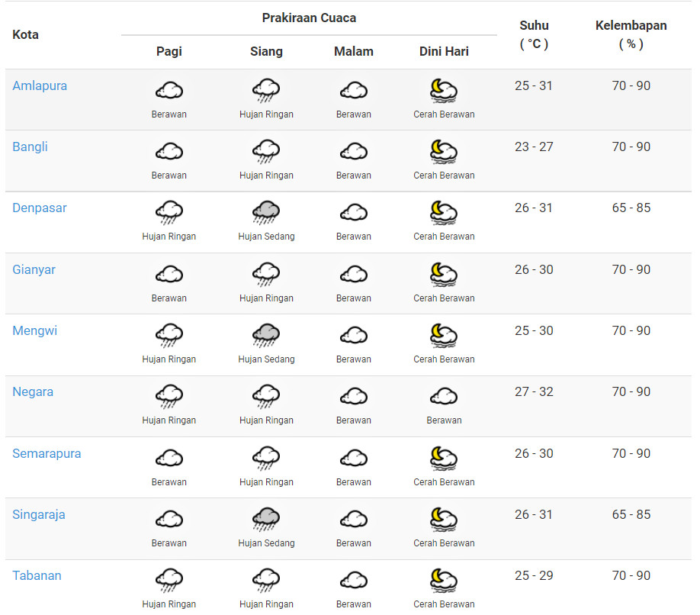Viewport: 700px width, 615px height.
Task: Click Singaraja's midday moderate rain icon
Action: [266, 520]
